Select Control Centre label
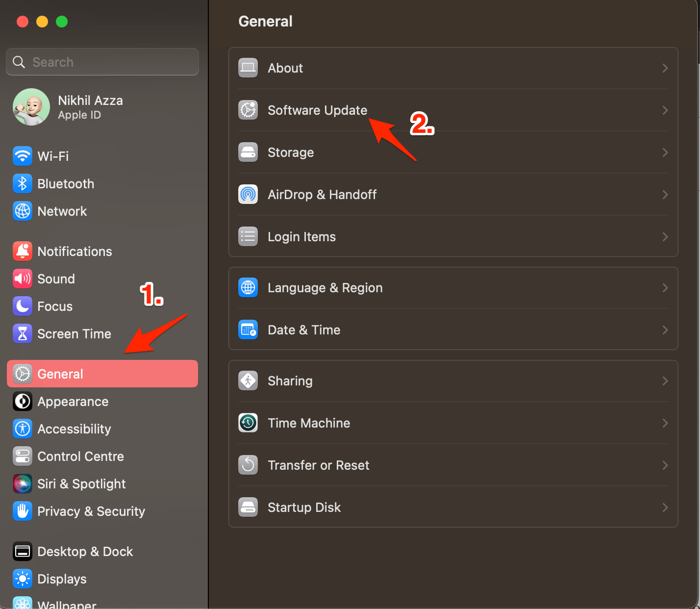 tap(80, 457)
